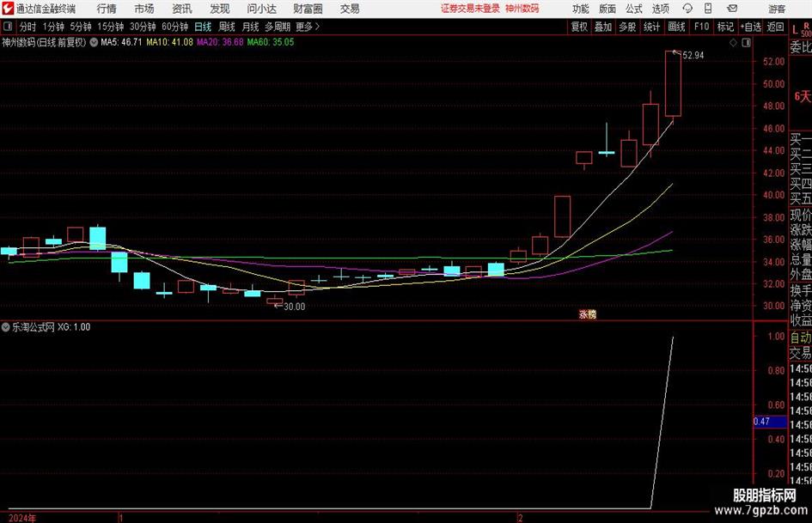Viewport: 812px width, 523px height.
Task: Toggle the chart panel layout icon
Action: pyautogui.click(x=746, y=43)
